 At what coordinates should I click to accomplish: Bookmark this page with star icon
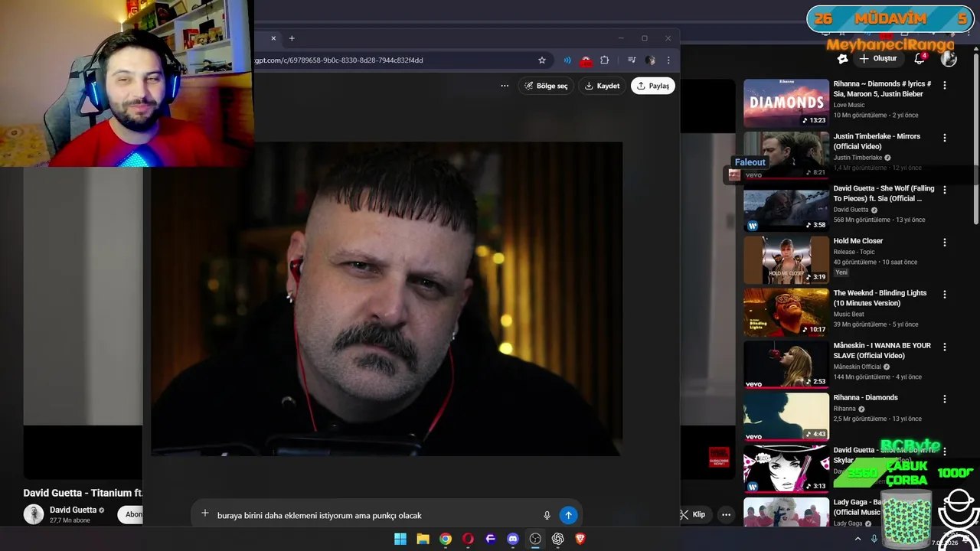click(542, 60)
